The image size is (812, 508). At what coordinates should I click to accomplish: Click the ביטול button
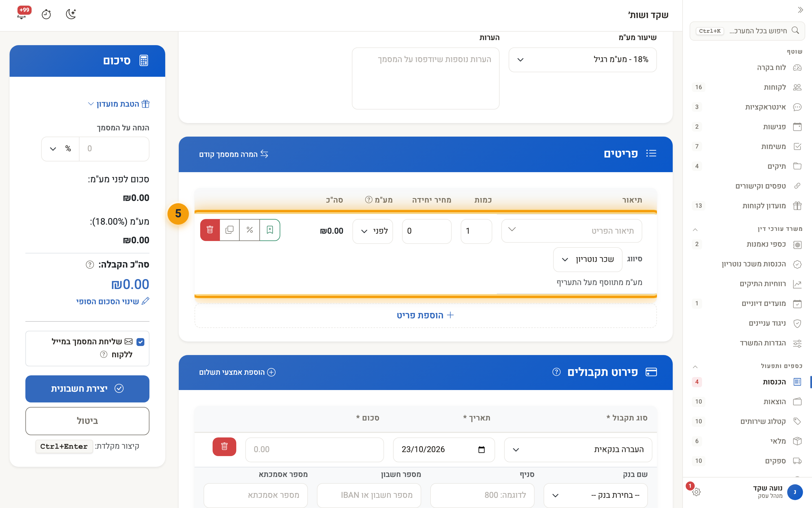(87, 421)
